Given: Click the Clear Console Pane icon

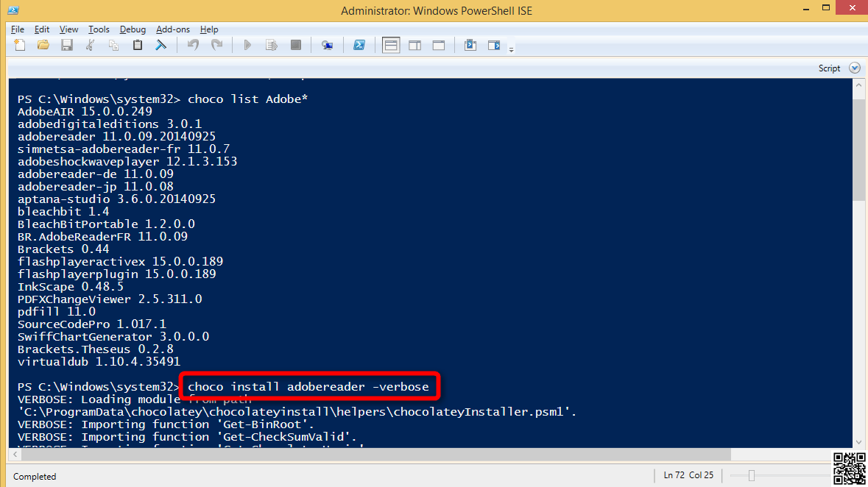Looking at the screenshot, I should (160, 46).
